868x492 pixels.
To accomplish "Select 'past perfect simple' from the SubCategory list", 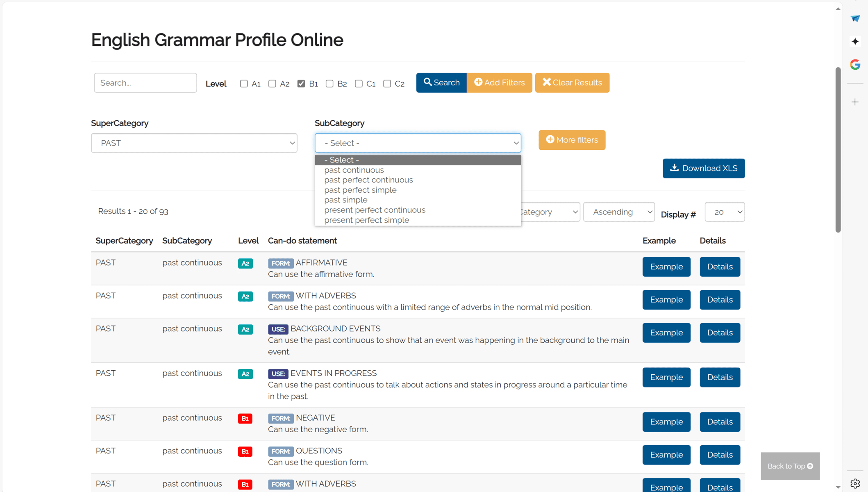I will coord(360,190).
